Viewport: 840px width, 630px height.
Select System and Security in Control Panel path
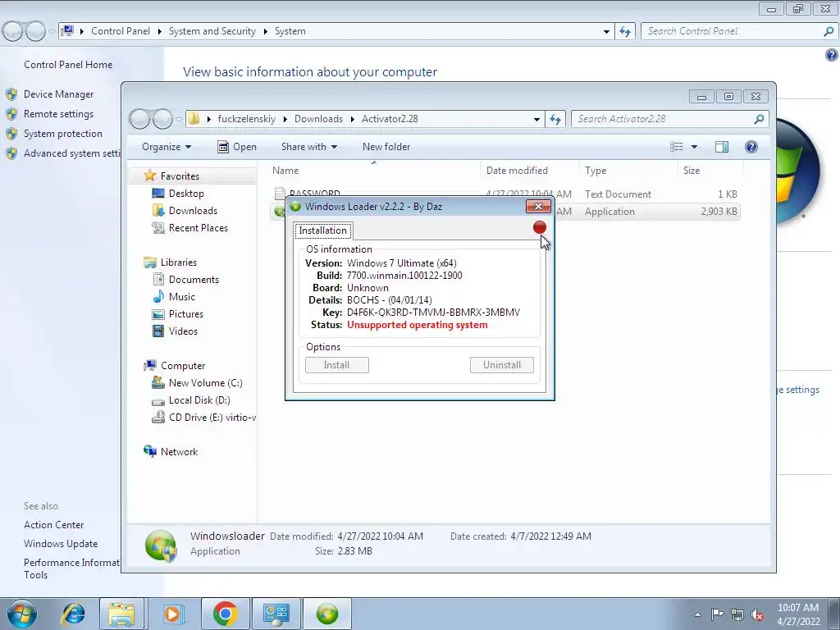coord(212,31)
